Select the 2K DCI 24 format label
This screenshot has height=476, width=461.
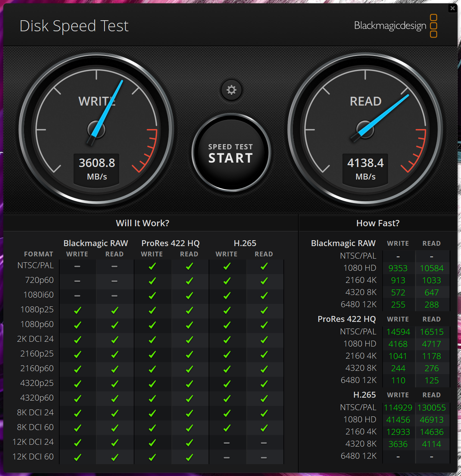[35, 339]
